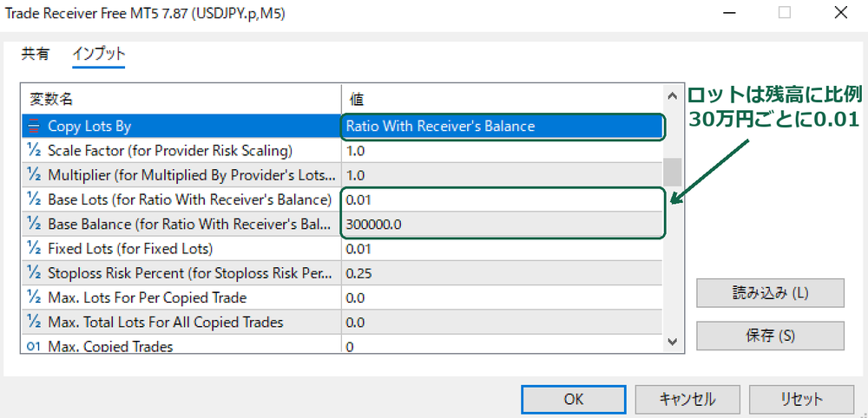This screenshot has height=418, width=868.
Task: Edit Max. Lots For Per Copied Trade value
Action: tap(502, 297)
